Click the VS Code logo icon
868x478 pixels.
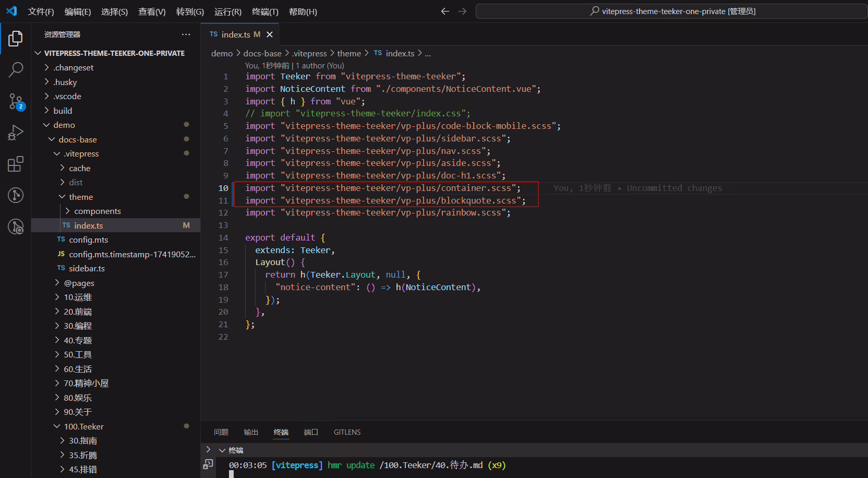11,11
